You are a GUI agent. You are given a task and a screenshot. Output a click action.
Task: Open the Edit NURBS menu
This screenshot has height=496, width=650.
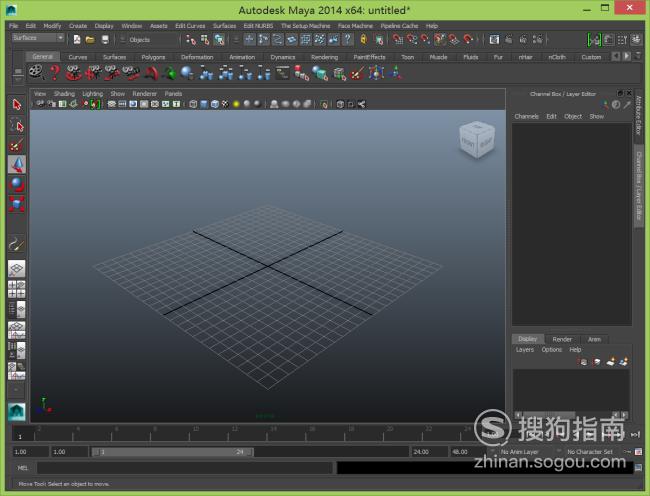click(258, 26)
